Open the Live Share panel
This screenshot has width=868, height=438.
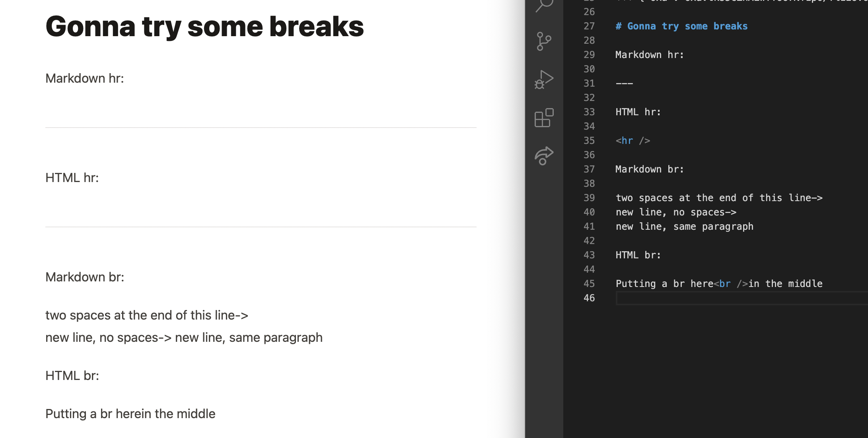click(544, 155)
